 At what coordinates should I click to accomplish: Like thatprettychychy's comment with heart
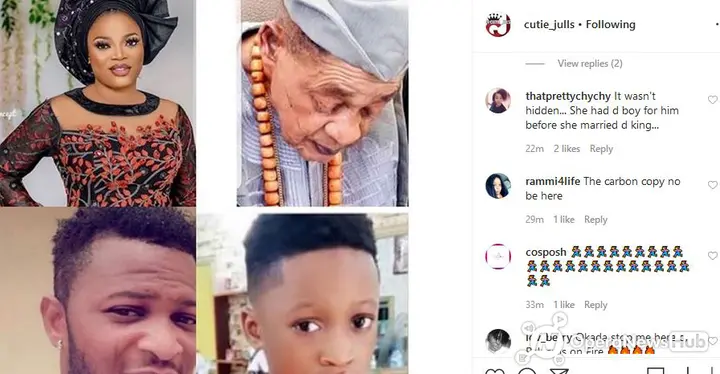(712, 100)
